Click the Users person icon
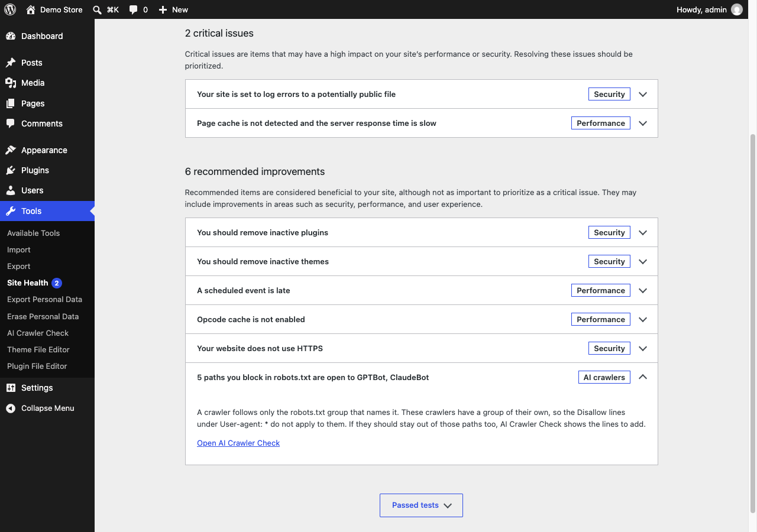The width and height of the screenshot is (757, 532). pos(11,190)
